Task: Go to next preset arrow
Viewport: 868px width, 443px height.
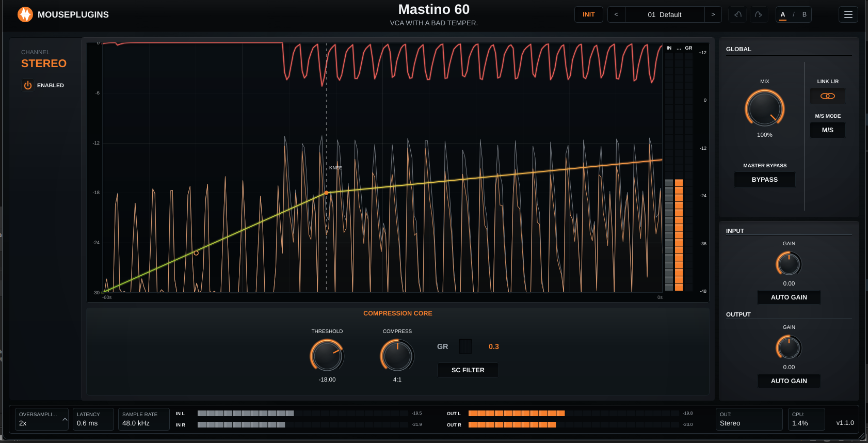Action: 713,14
